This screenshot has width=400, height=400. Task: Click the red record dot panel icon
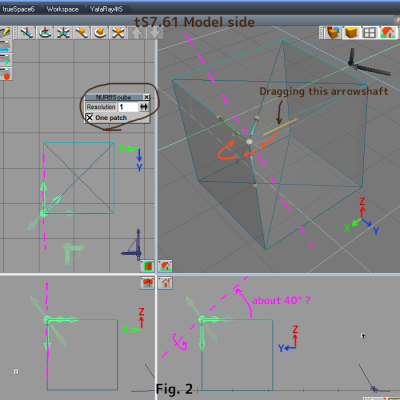[6, 74]
